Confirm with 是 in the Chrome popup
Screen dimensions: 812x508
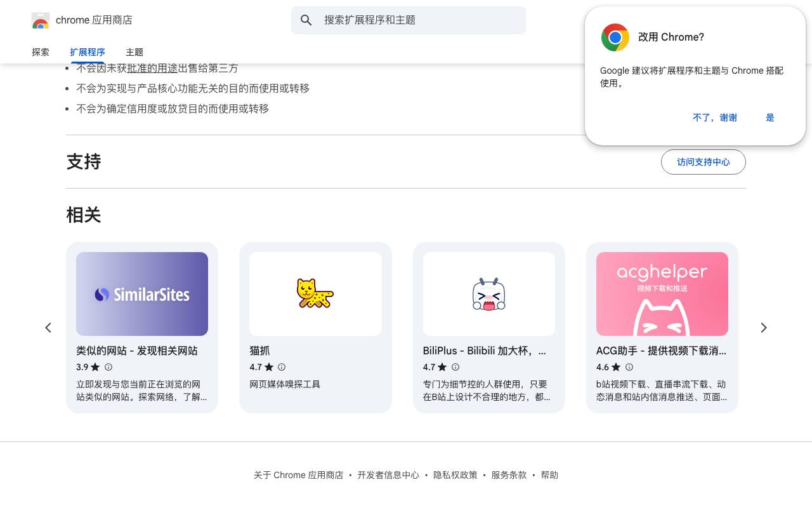[x=770, y=117]
